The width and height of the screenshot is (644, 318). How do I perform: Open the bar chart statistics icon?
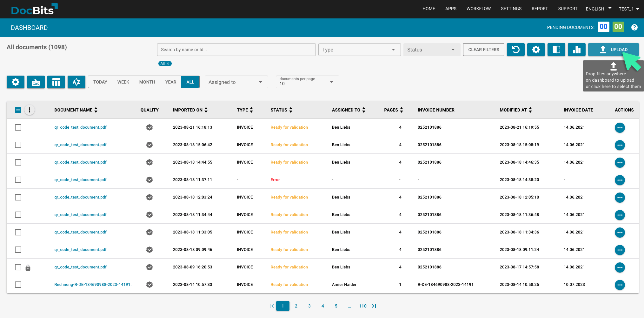point(576,50)
